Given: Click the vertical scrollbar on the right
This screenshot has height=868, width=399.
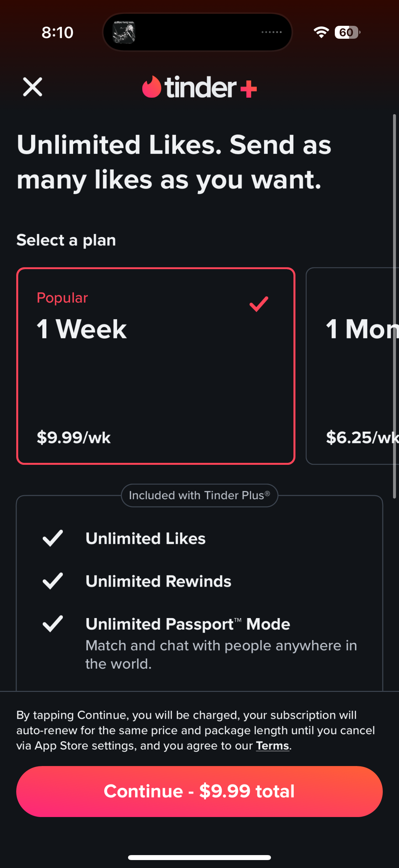Looking at the screenshot, I should click(394, 306).
